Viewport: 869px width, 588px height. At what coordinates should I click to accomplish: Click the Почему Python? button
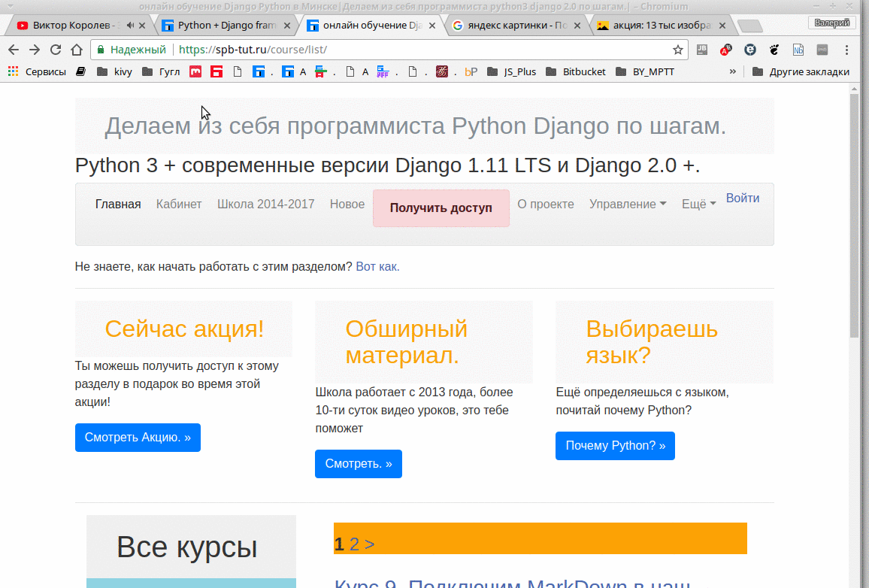click(x=615, y=446)
